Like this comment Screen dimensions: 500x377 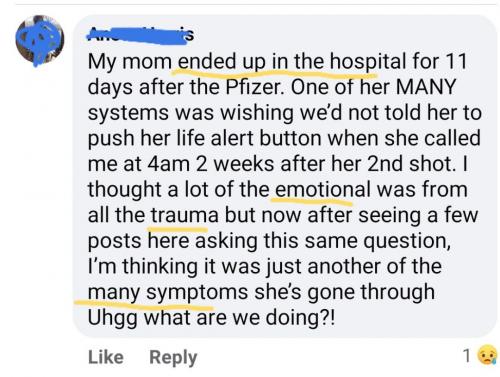tap(106, 357)
